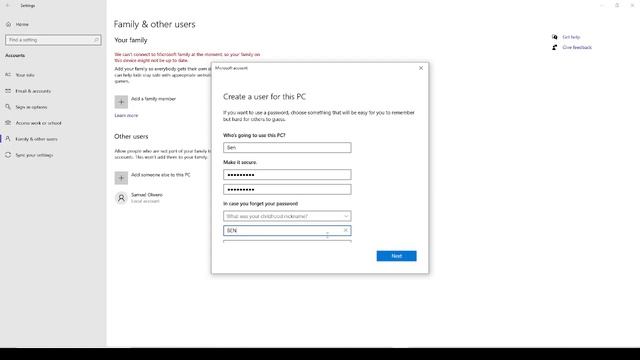Click the security answer field containing BEN
Screen dimensions: 640x360
[x=287, y=231]
